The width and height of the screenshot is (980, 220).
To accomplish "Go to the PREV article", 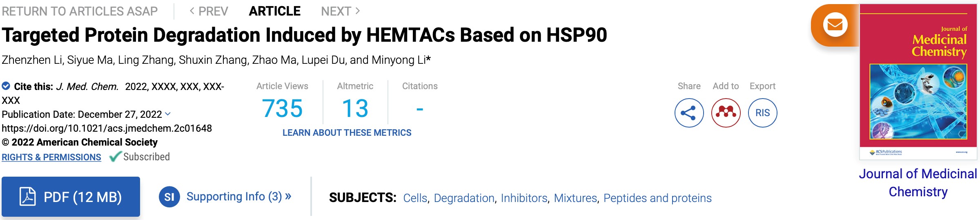I will tap(209, 11).
